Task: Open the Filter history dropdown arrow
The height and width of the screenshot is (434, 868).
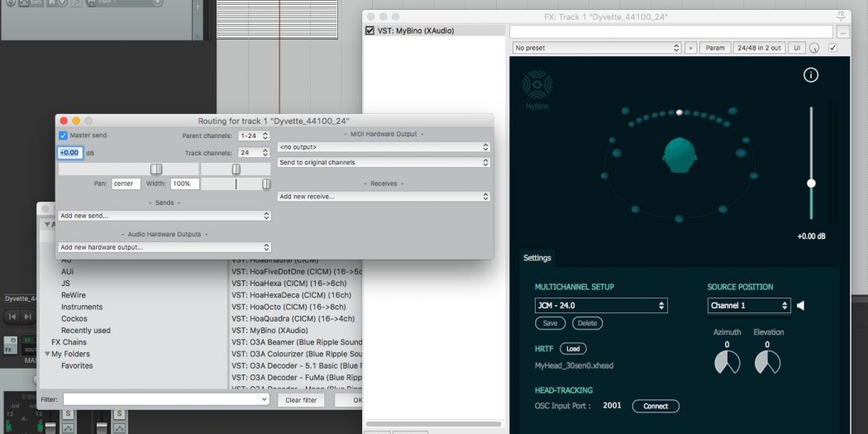Action: click(264, 399)
